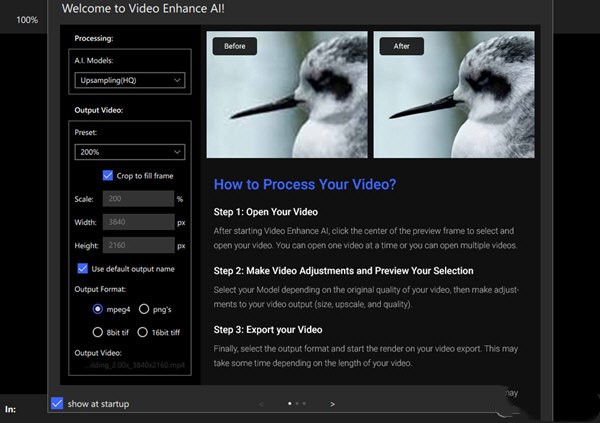Click the output video file name text
Viewport: 600px width, 423px height.
[x=135, y=365]
